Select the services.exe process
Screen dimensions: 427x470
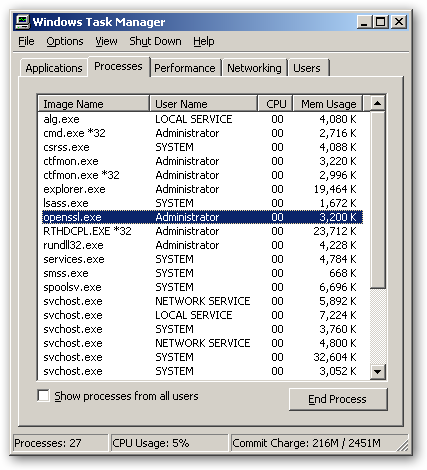pos(202,259)
